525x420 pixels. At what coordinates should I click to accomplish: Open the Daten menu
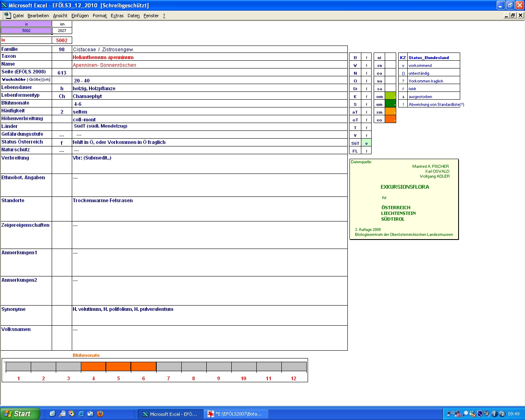(133, 16)
